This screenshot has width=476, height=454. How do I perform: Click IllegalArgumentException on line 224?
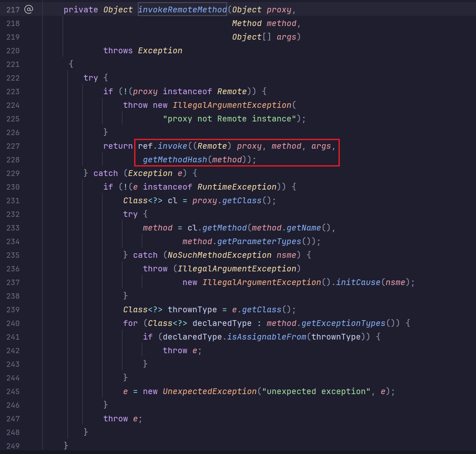(232, 105)
